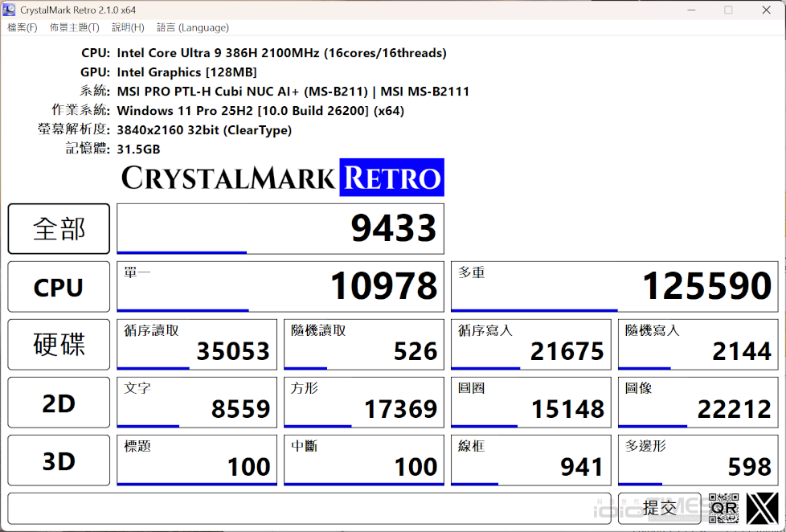Select the 中斷 3D score 100
Screen dimensions: 786x532
pyautogui.click(x=364, y=460)
